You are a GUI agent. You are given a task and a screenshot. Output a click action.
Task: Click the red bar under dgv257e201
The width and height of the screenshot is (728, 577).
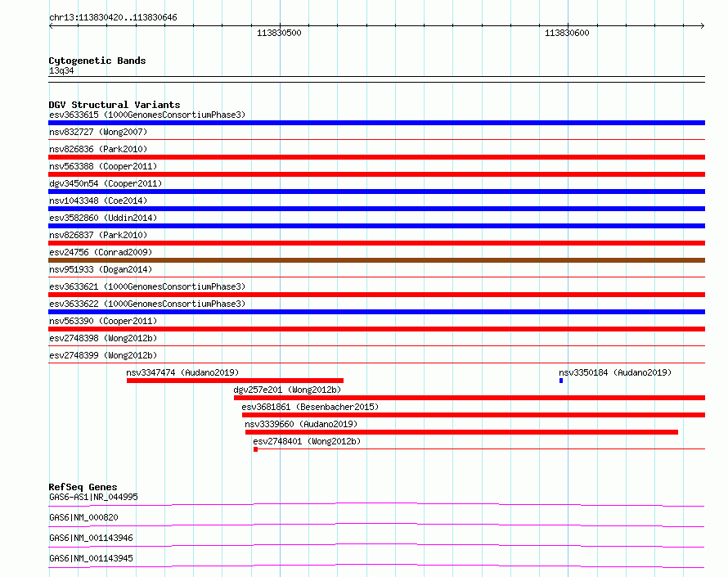click(470, 398)
